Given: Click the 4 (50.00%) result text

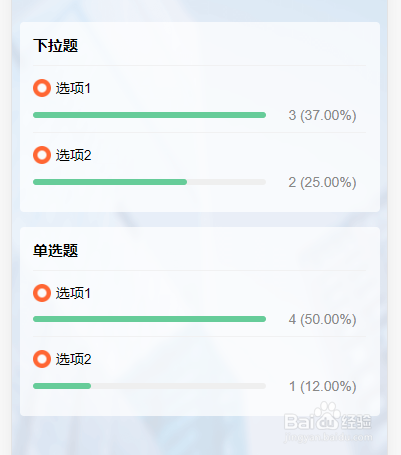Looking at the screenshot, I should click(x=322, y=319).
